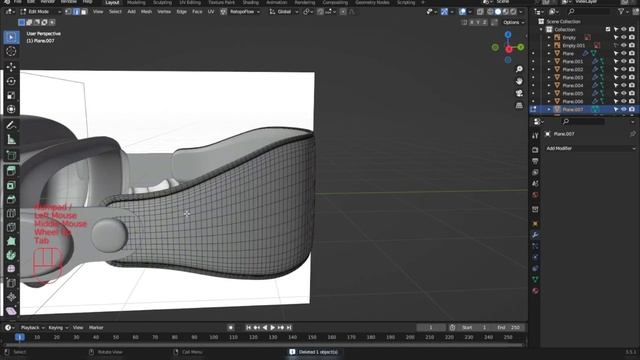Select the Cursor tool
The height and width of the screenshot is (360, 640).
(11, 51)
